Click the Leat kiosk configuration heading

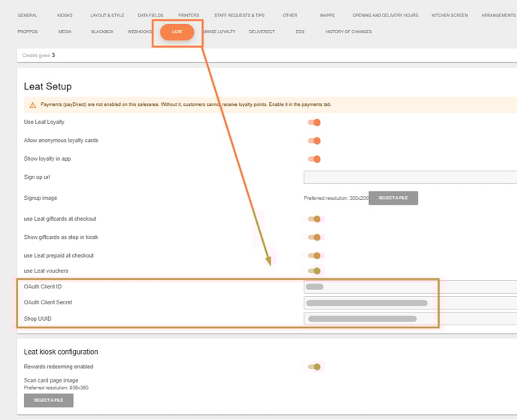pyautogui.click(x=61, y=352)
